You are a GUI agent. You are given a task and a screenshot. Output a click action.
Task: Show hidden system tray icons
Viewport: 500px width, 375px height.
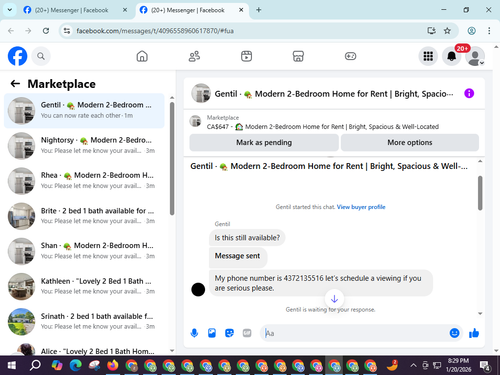(413, 365)
